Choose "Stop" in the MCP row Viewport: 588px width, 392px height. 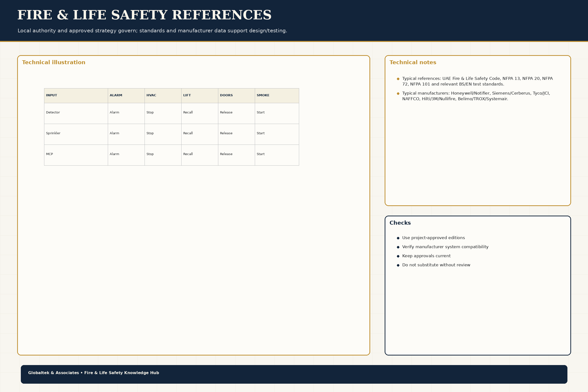coord(150,154)
